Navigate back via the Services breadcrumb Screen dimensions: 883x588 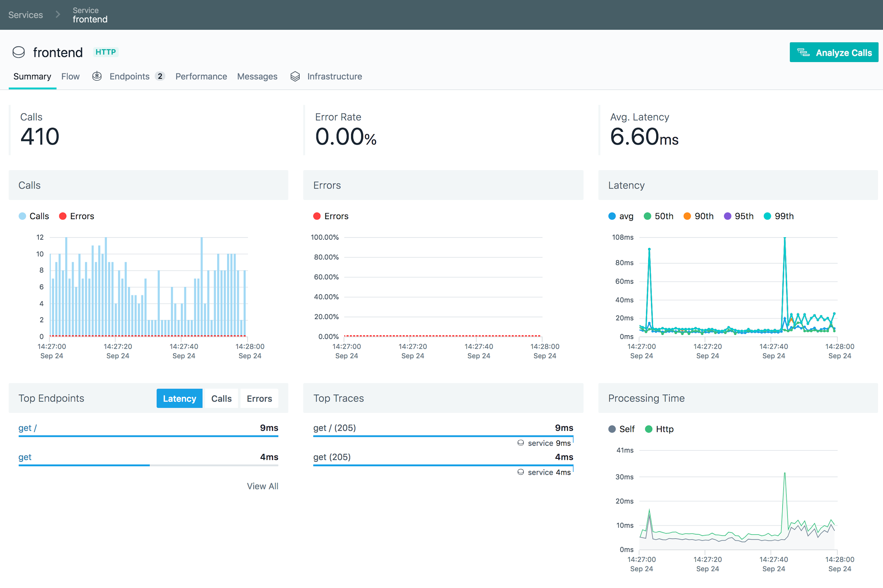pos(25,14)
